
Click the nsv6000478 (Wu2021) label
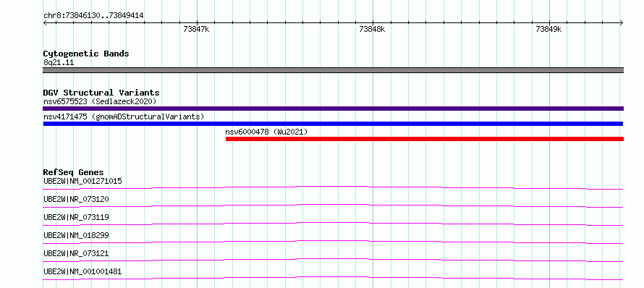(266, 132)
